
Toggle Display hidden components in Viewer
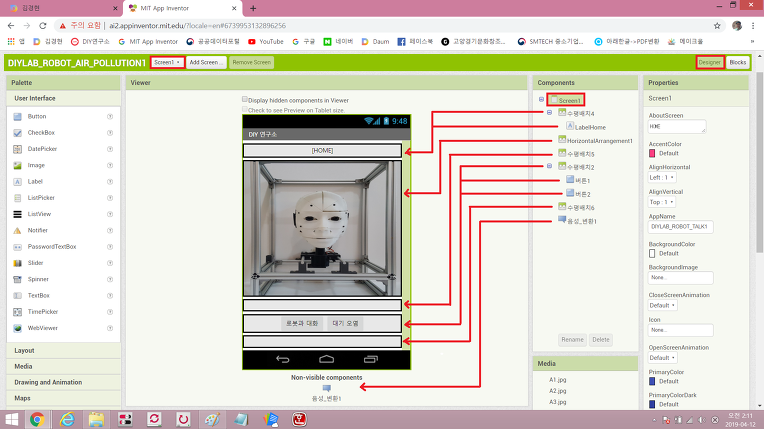245,99
